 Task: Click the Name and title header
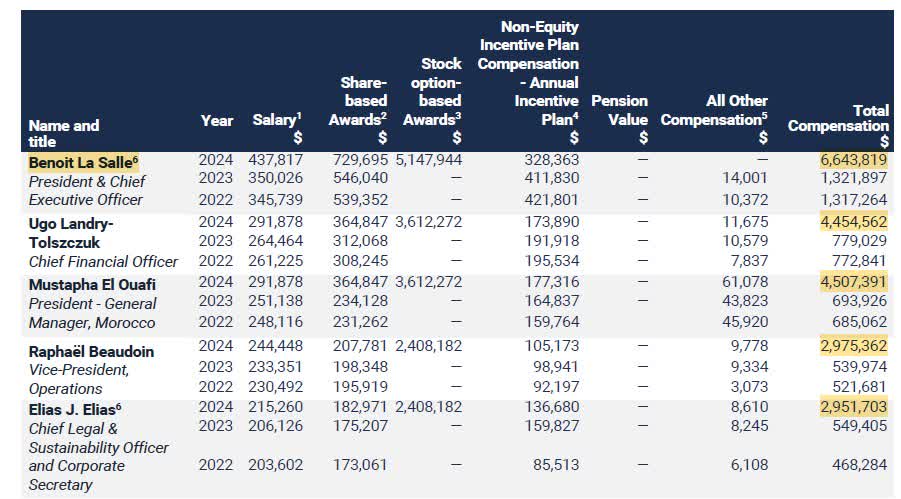point(64,134)
